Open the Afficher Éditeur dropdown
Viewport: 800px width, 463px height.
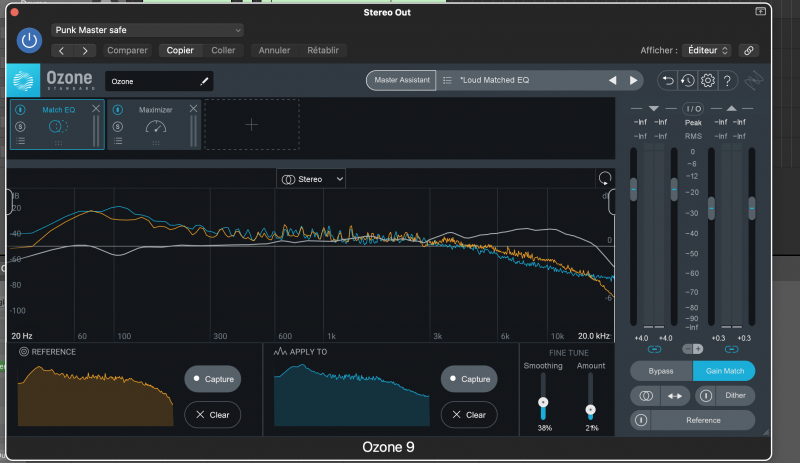click(x=708, y=50)
